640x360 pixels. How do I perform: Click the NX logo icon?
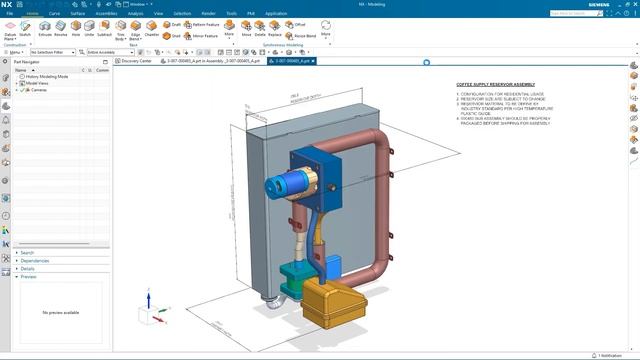(7, 4)
